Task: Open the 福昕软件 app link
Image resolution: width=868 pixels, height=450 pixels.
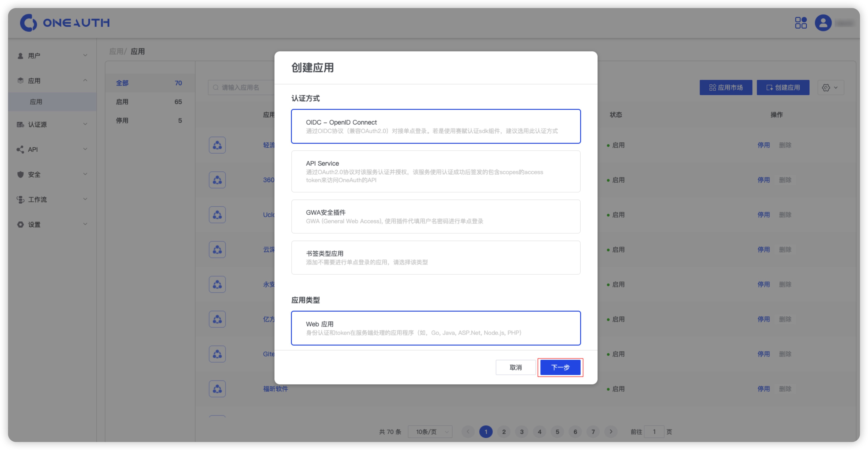Action: tap(275, 389)
